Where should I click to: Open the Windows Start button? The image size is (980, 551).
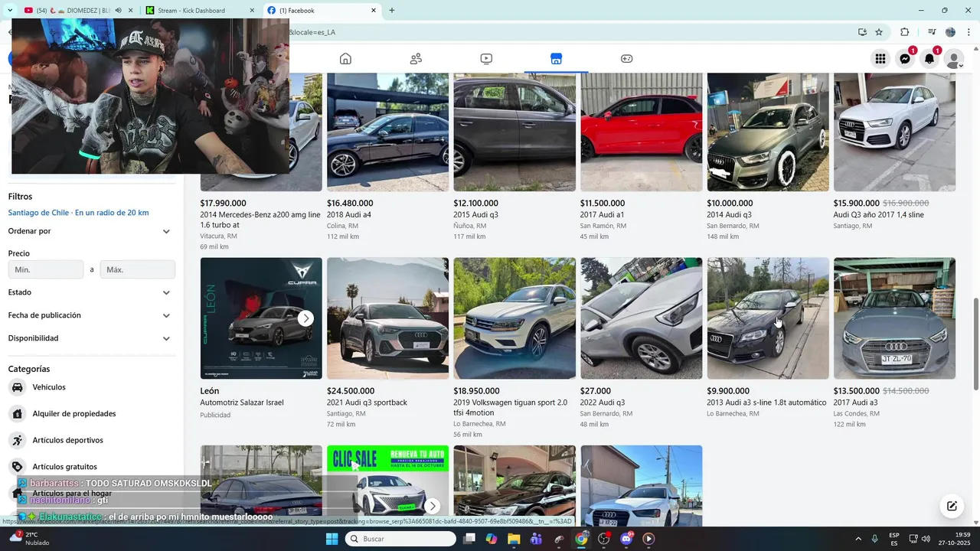tap(332, 539)
